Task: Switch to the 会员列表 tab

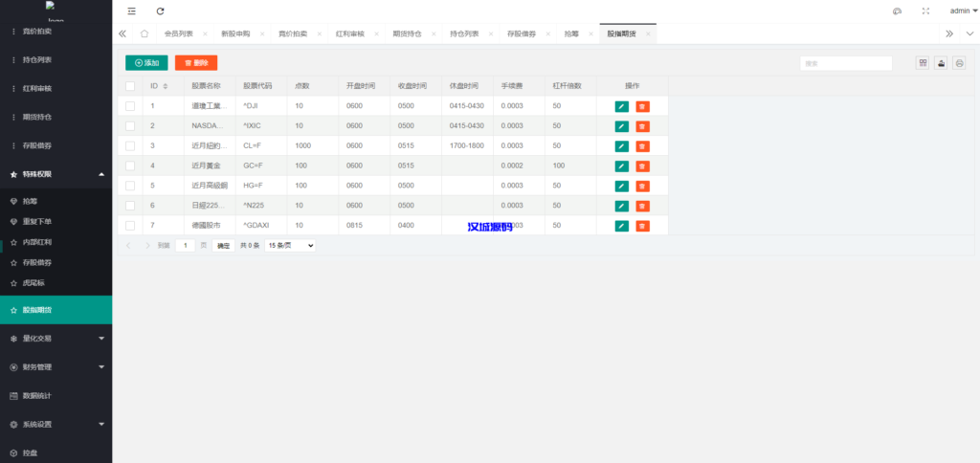Action: (178, 33)
